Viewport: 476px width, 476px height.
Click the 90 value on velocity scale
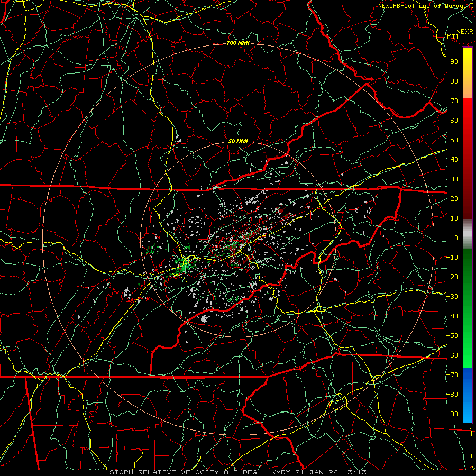coord(454,62)
